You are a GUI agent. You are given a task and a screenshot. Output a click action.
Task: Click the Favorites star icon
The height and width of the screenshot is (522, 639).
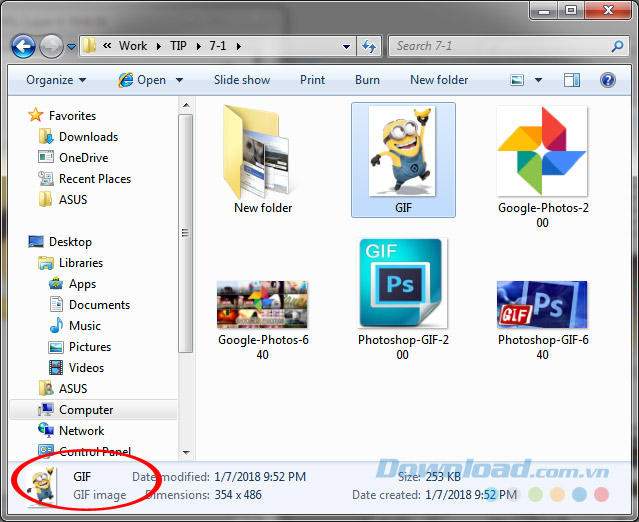point(35,115)
